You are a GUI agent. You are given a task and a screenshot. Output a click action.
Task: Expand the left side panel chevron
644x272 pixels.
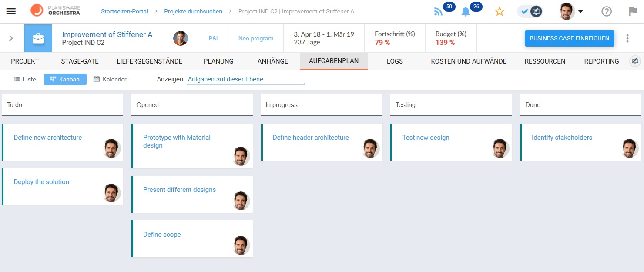(11, 38)
